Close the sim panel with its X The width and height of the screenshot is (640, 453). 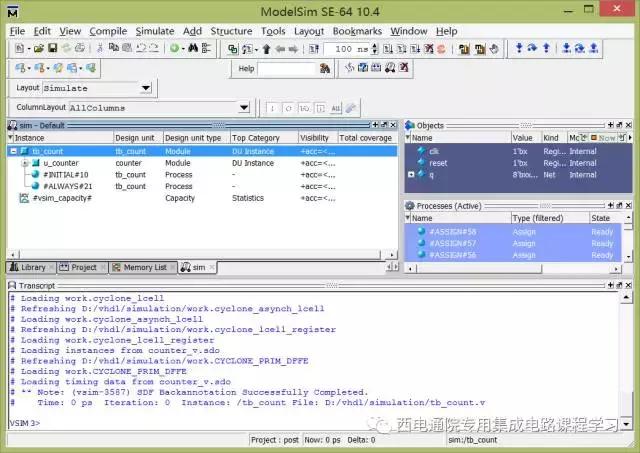(x=393, y=125)
